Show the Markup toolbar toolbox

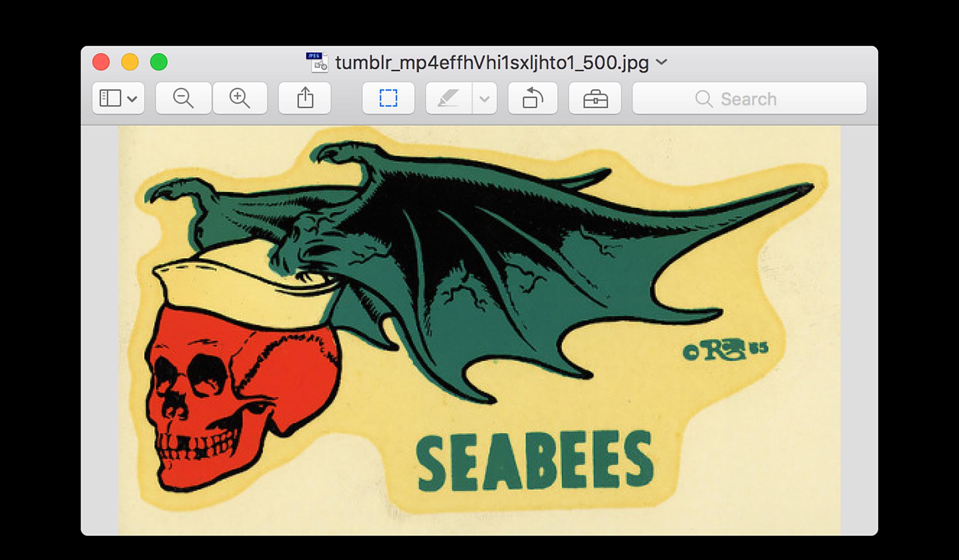[x=595, y=98]
